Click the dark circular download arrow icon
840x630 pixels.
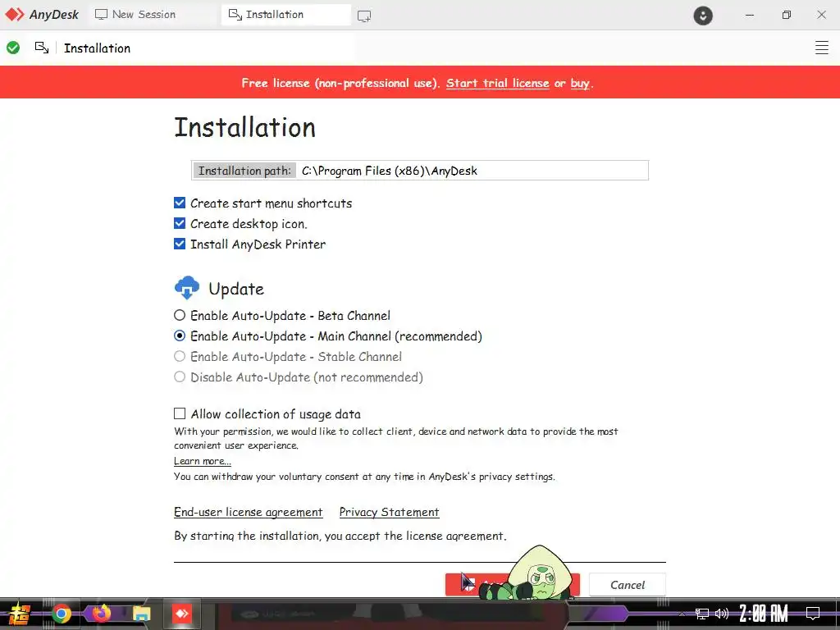pyautogui.click(x=703, y=15)
